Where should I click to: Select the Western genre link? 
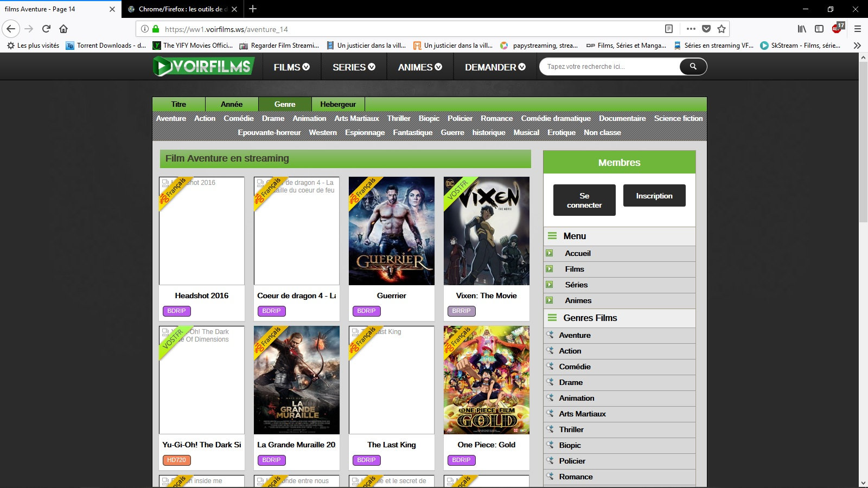[323, 132]
